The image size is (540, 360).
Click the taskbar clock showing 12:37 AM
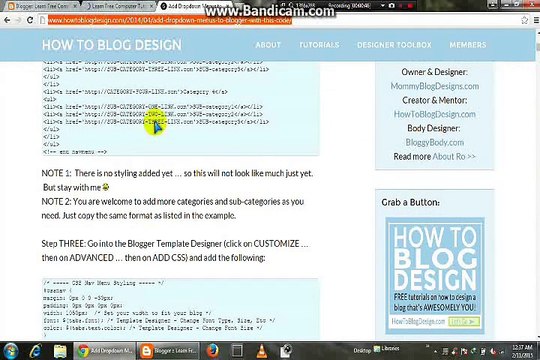(x=522, y=351)
